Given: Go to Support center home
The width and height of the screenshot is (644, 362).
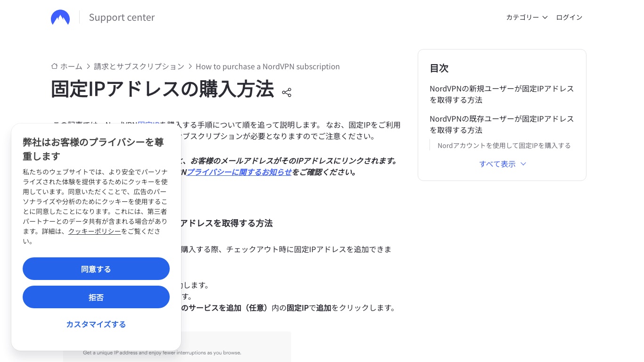Looking at the screenshot, I should pyautogui.click(x=122, y=17).
